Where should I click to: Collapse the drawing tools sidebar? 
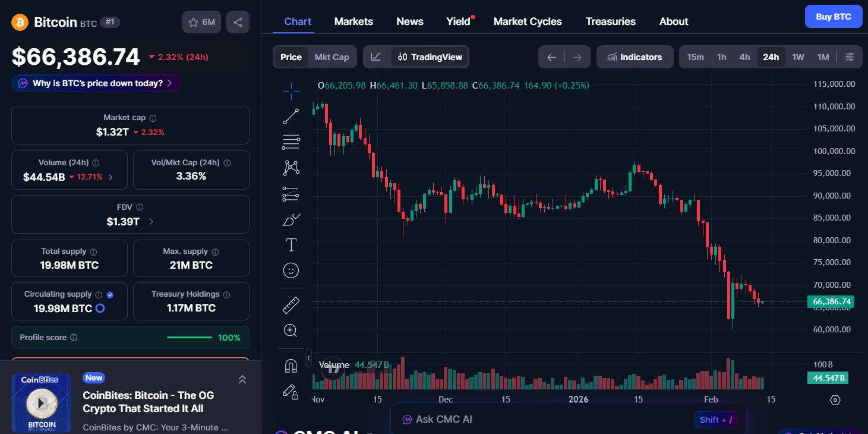coord(308,358)
